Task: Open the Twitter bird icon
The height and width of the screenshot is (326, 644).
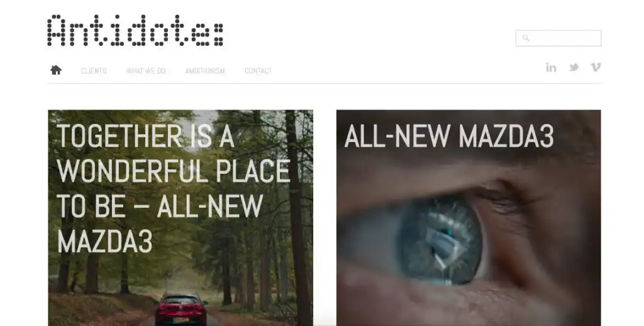Action: 574,67
